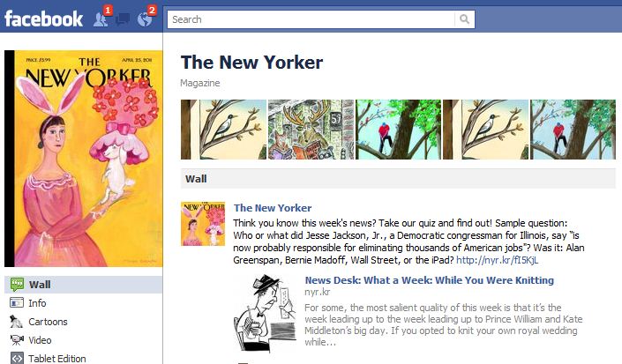
Task: Click the Video camera icon in sidebar
Action: click(x=17, y=340)
